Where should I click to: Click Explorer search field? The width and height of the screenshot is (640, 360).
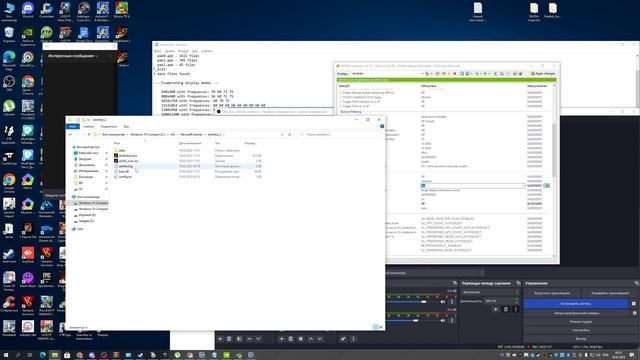click(x=338, y=134)
